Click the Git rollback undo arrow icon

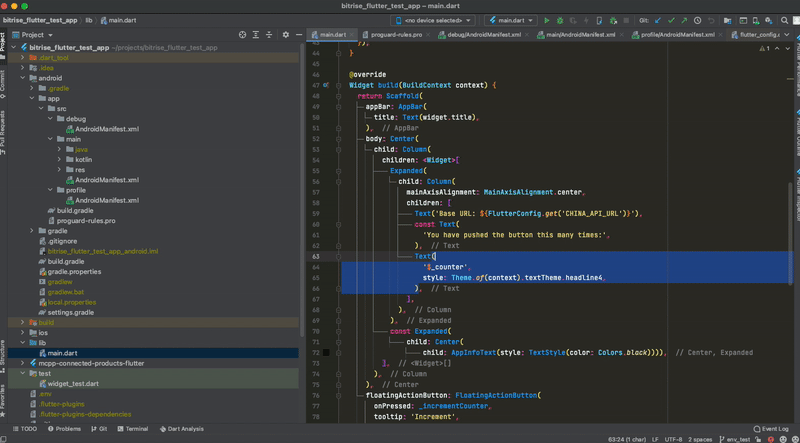tap(711, 20)
